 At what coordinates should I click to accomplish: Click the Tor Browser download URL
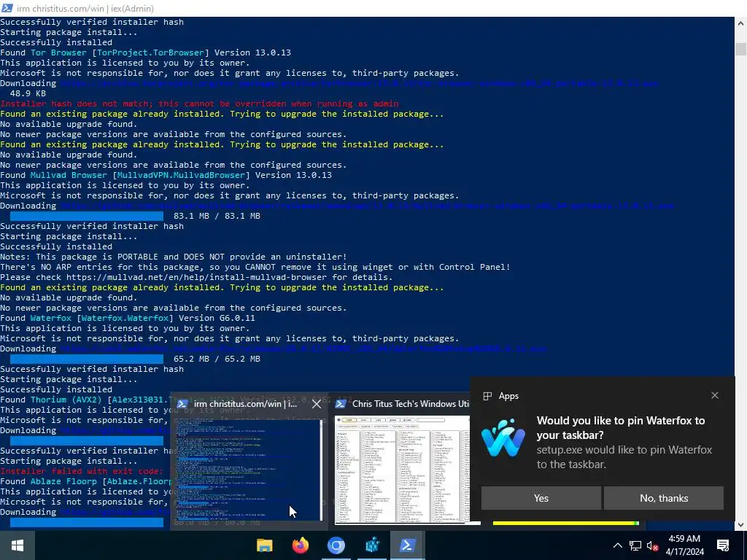pos(359,83)
